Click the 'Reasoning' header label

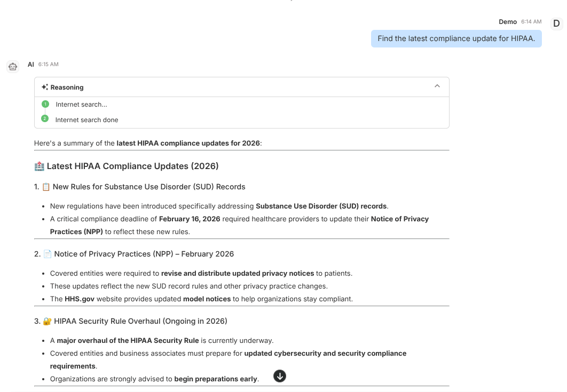tap(67, 87)
